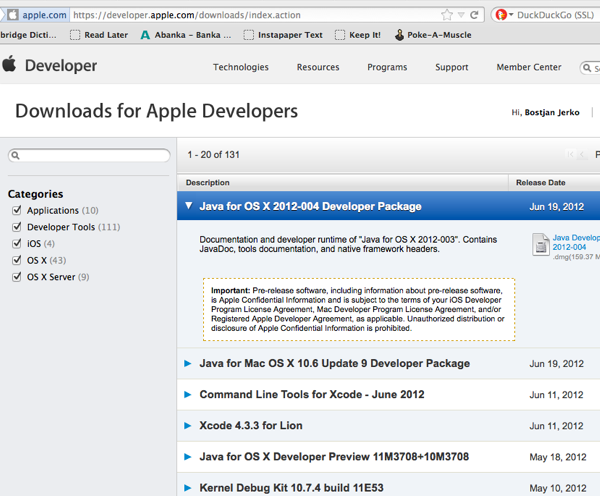Click the reload page arrow icon
The height and width of the screenshot is (496, 600).
tap(474, 15)
